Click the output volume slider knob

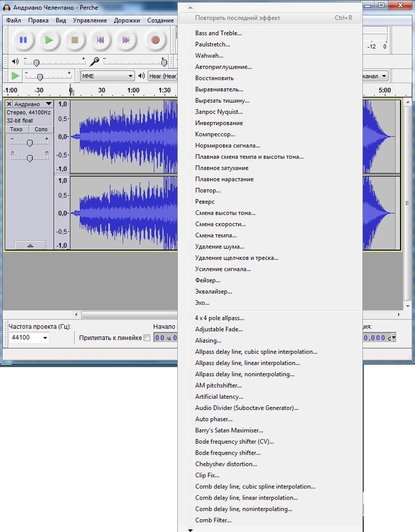click(x=36, y=63)
